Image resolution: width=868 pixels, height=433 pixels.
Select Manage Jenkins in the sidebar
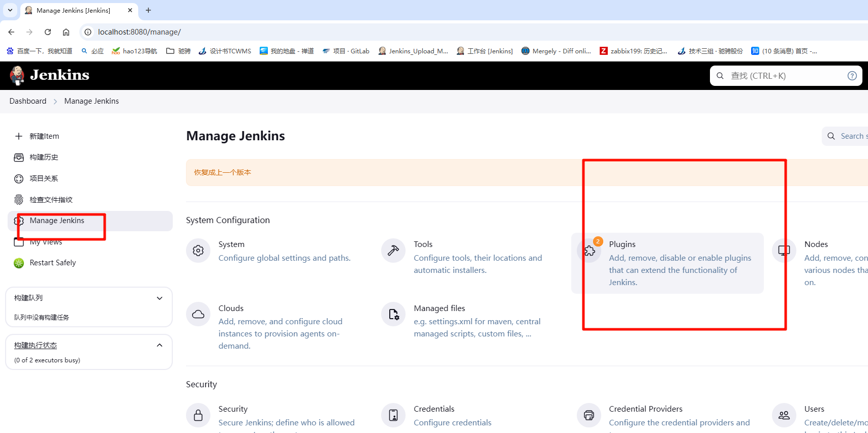(x=90, y=221)
